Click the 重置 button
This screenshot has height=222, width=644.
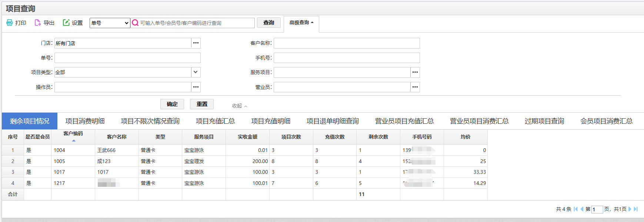[202, 104]
